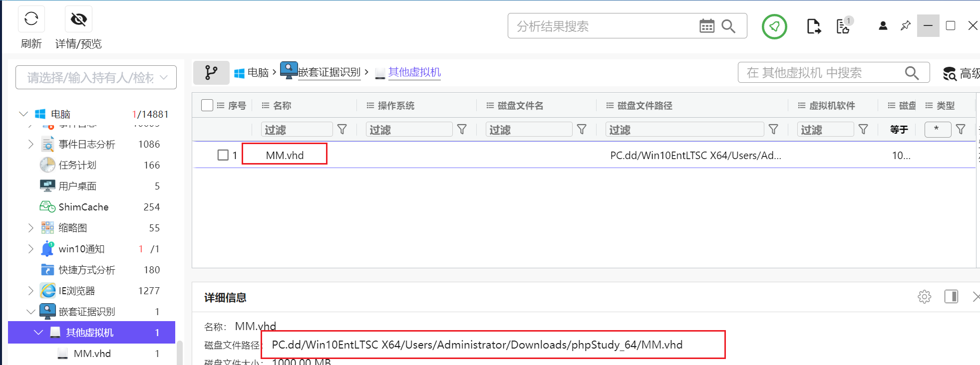Collapse the 嵌套证据识别 tree node
This screenshot has height=365, width=980.
(31, 312)
